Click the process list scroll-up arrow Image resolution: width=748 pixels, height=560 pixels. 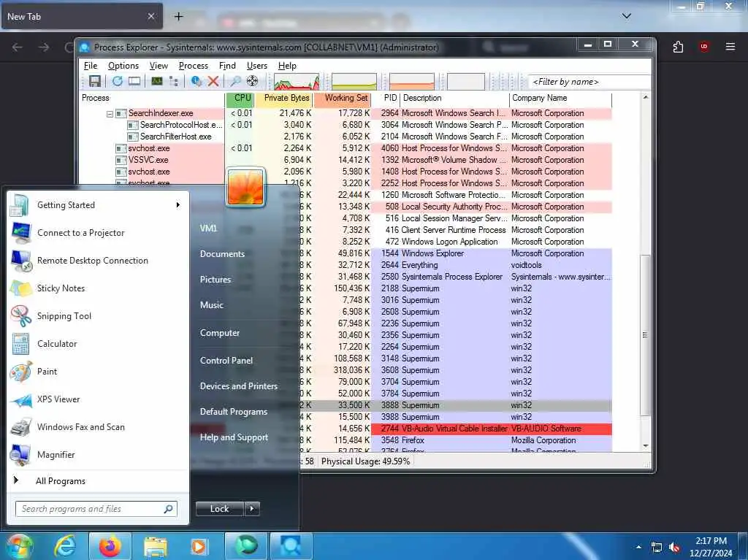point(646,97)
